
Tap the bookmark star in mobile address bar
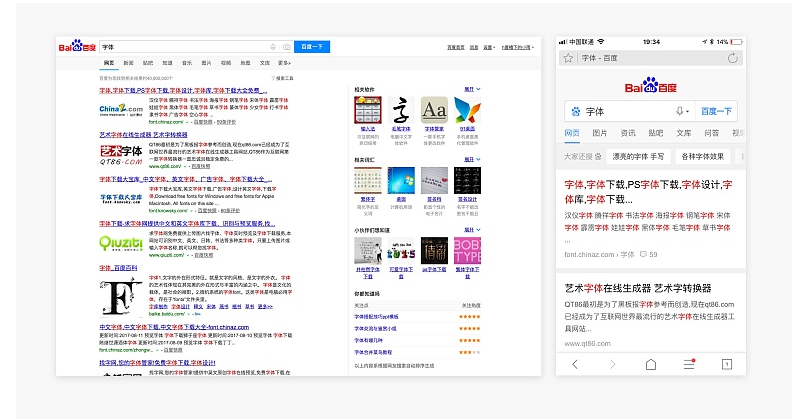click(568, 58)
